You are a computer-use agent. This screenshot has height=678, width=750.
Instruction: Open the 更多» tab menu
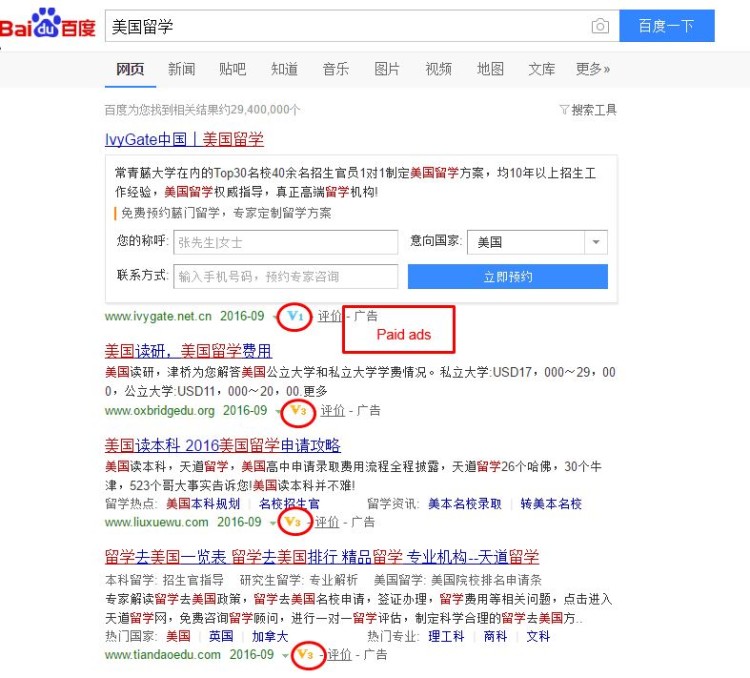tap(593, 69)
